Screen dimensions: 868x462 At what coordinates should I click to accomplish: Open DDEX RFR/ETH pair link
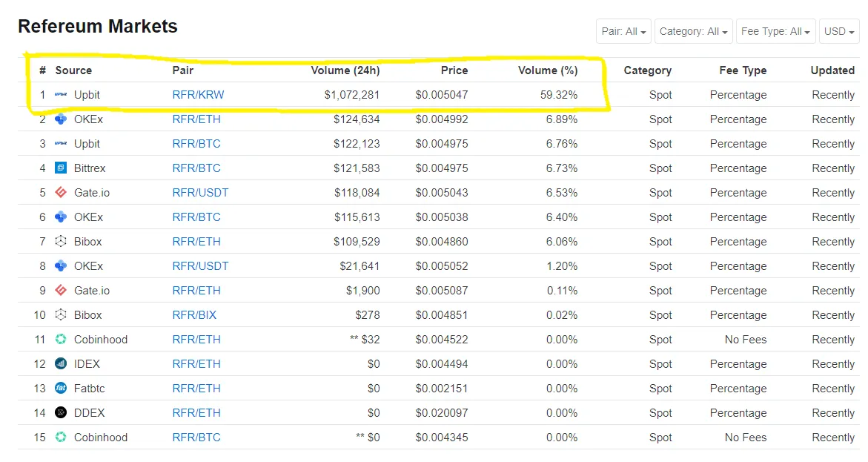pos(196,413)
